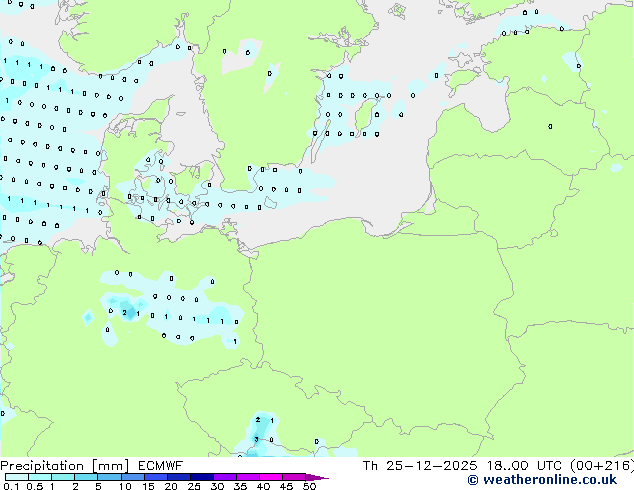Select the 0.5–1 mm legend color swatch
The height and width of the screenshot is (490, 634).
(40, 477)
